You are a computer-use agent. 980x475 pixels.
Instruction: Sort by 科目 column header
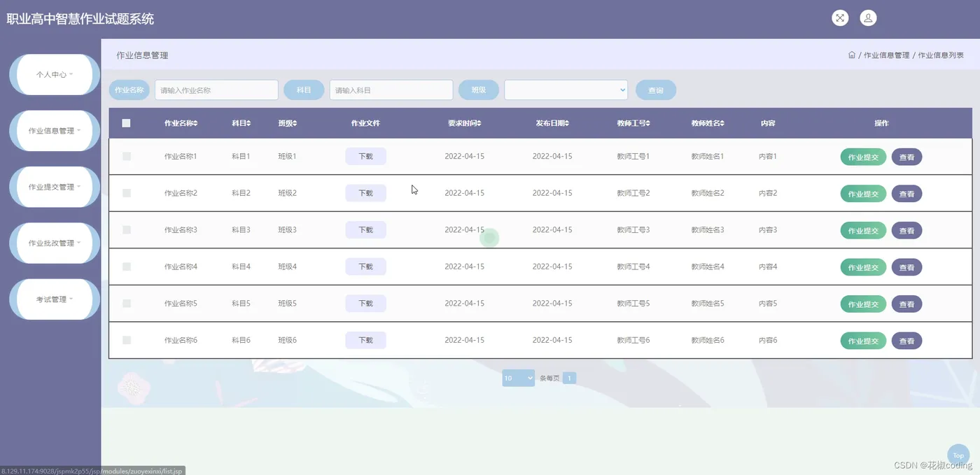pyautogui.click(x=241, y=123)
